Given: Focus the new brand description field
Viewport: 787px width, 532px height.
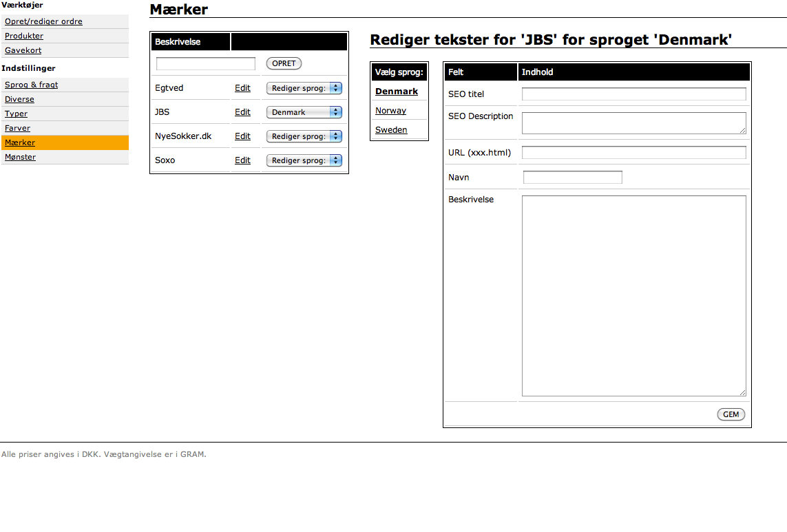Looking at the screenshot, I should tap(206, 64).
